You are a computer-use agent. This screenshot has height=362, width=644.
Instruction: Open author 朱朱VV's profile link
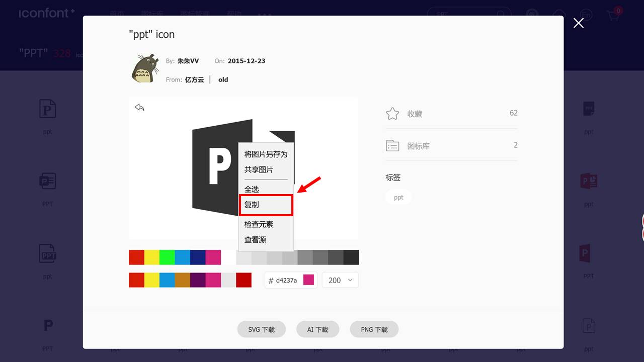pos(188,61)
